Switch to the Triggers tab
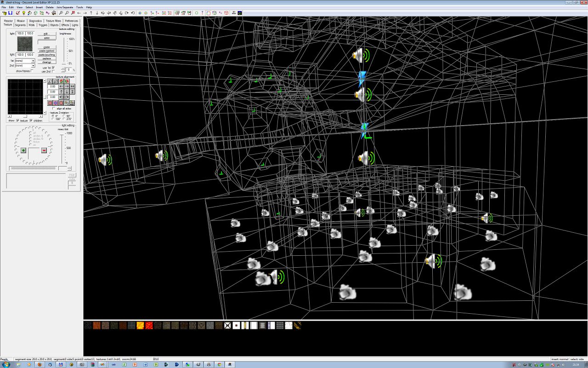 coord(43,25)
